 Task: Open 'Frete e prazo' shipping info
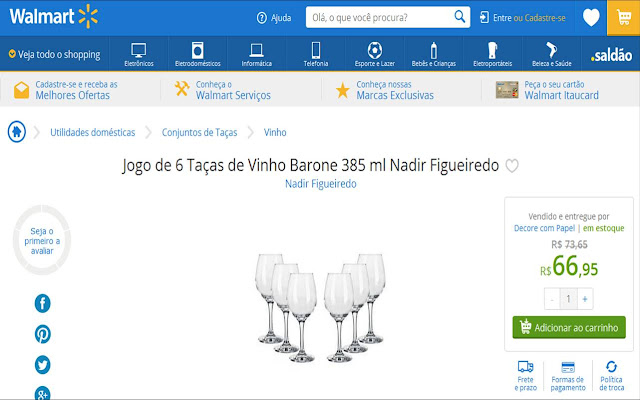point(525,376)
